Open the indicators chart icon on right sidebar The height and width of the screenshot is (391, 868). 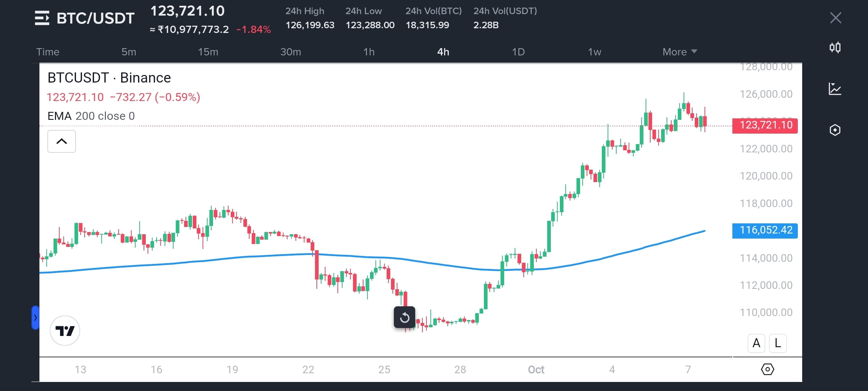pos(835,89)
